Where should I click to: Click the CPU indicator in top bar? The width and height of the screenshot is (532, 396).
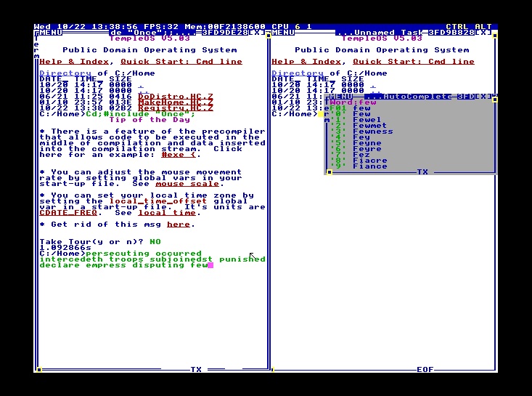[292, 27]
